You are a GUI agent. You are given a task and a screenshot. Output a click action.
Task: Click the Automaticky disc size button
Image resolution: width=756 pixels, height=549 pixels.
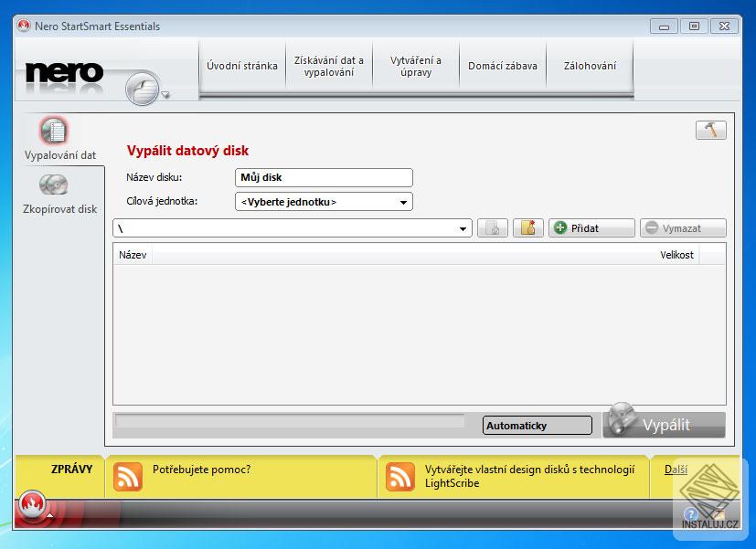pos(538,426)
